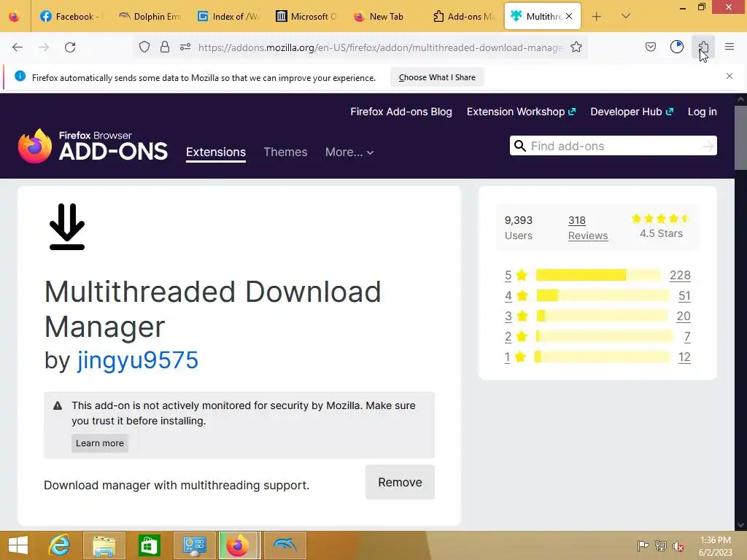
Task: Open the 228 five-star reviews count
Action: point(680,275)
